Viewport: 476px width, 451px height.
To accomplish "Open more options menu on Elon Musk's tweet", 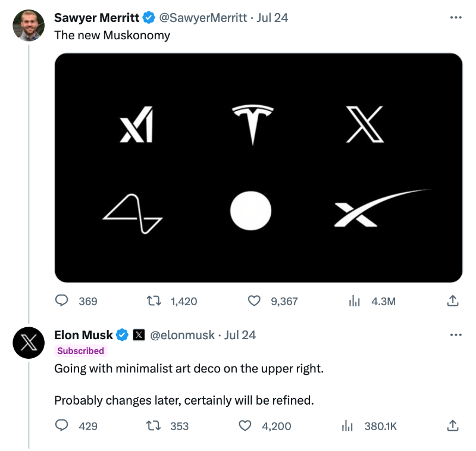I will coord(456,335).
